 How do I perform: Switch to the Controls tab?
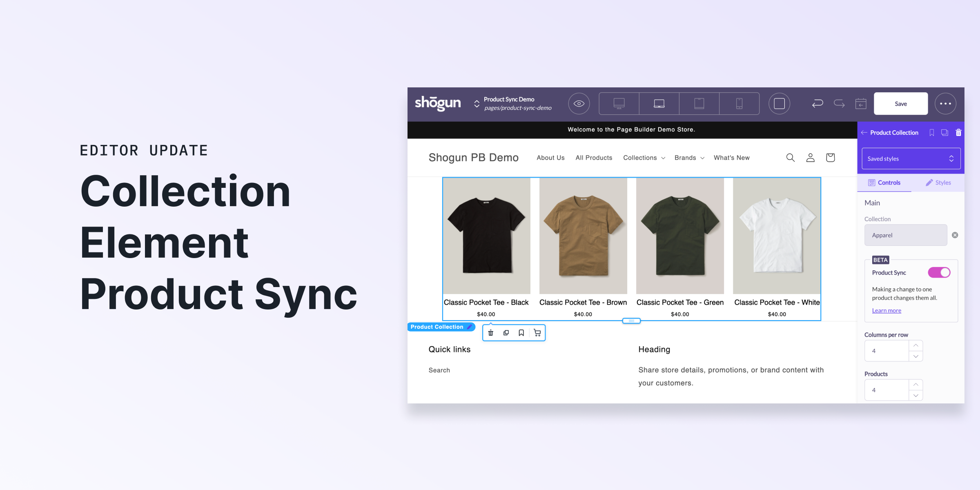(x=884, y=183)
